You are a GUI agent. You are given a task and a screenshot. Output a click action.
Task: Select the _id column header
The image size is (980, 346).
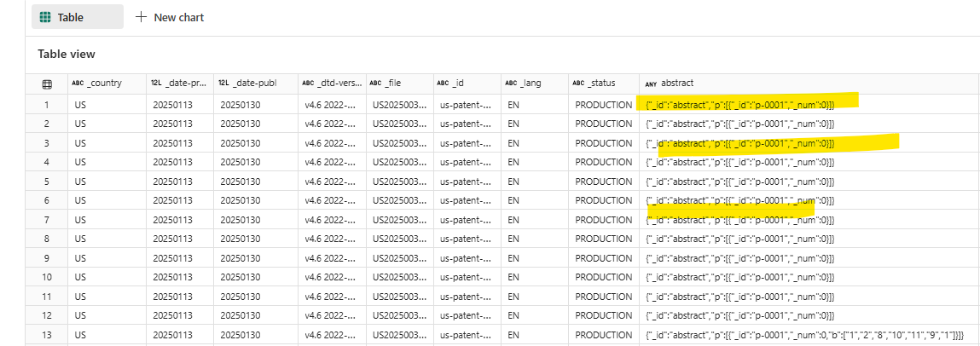pos(467,83)
